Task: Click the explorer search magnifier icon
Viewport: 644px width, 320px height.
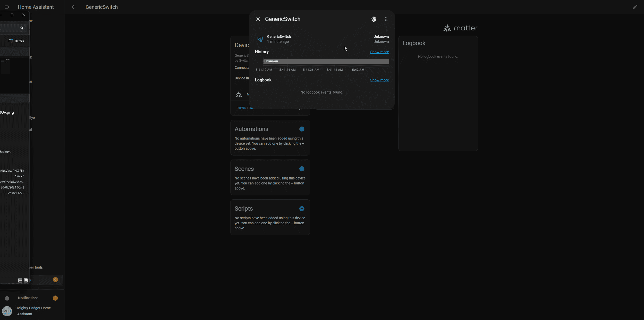Action: coord(22,28)
